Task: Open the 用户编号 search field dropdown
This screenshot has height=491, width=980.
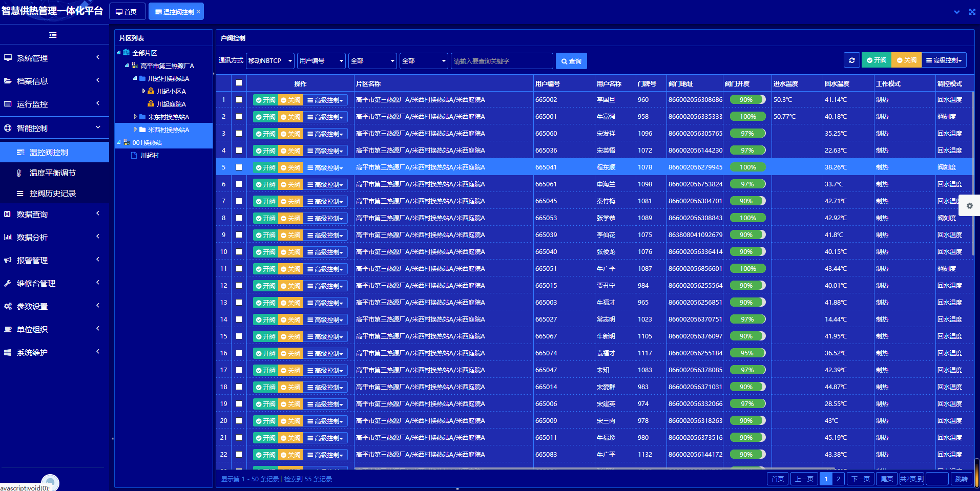Action: click(321, 61)
